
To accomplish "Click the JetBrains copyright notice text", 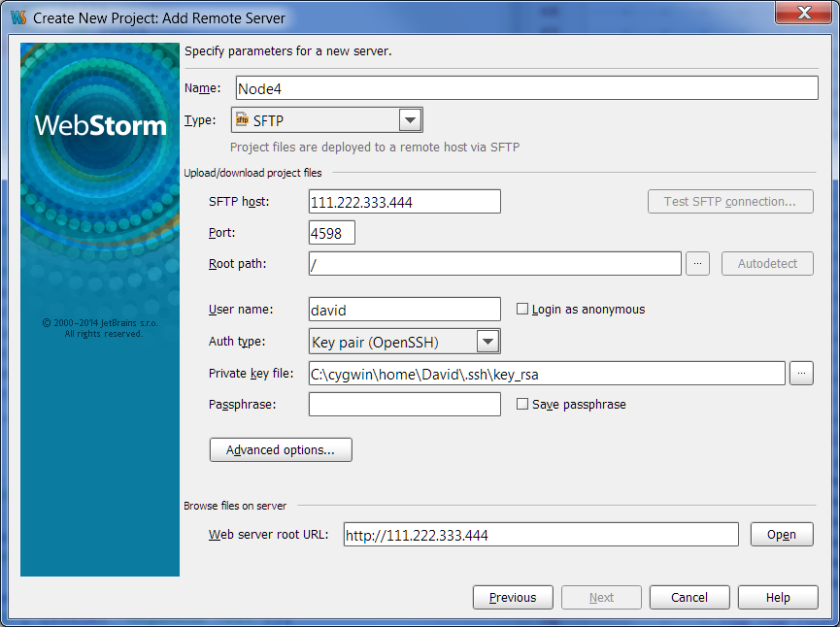I will click(100, 328).
